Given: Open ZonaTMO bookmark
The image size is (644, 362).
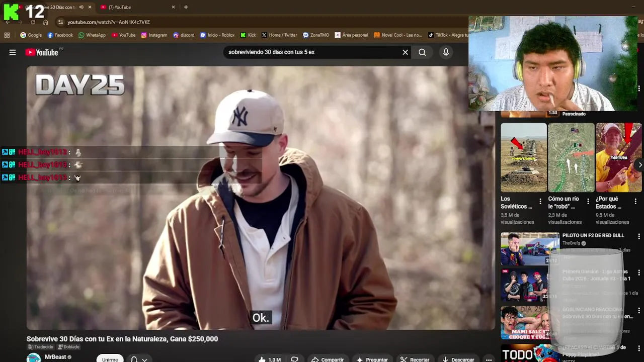Looking at the screenshot, I should 316,35.
